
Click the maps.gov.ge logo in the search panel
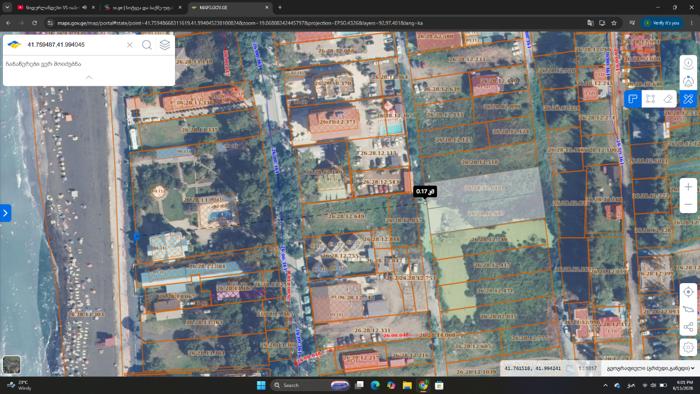coord(14,45)
